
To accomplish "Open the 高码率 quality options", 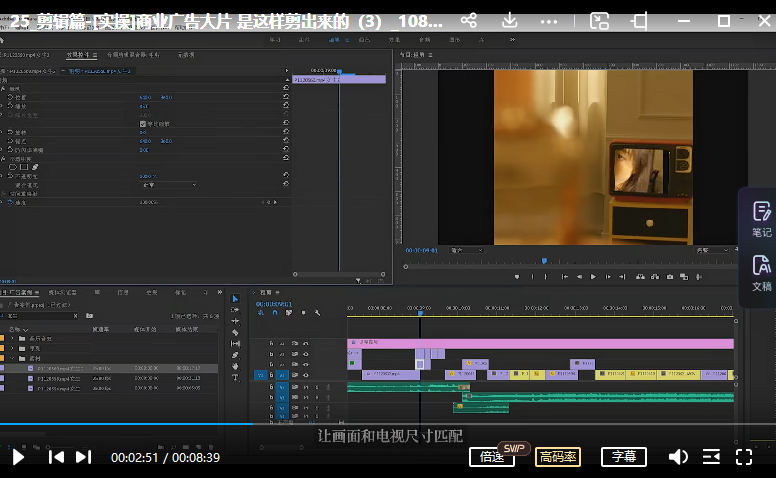I will pyautogui.click(x=557, y=457).
